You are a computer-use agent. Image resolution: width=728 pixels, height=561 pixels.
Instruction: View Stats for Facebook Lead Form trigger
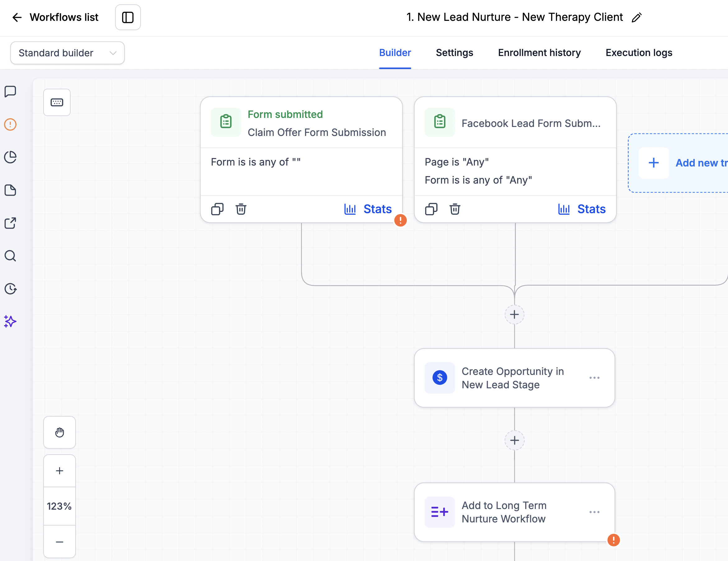582,209
